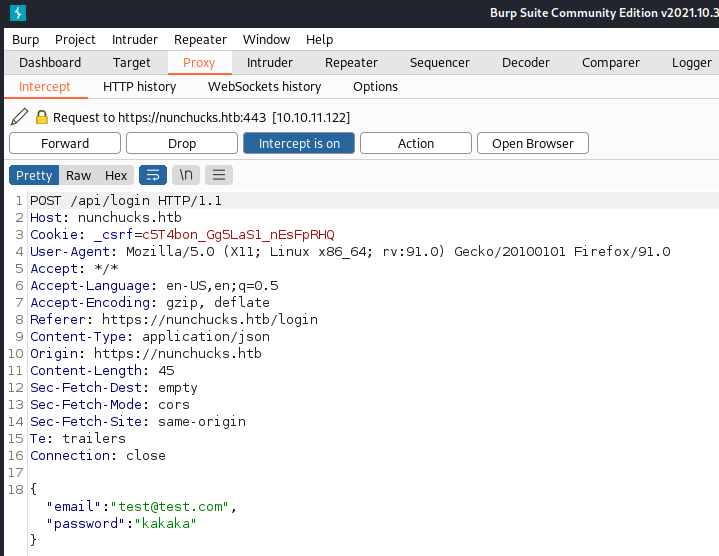Switch to the Comparer tab

(x=611, y=62)
